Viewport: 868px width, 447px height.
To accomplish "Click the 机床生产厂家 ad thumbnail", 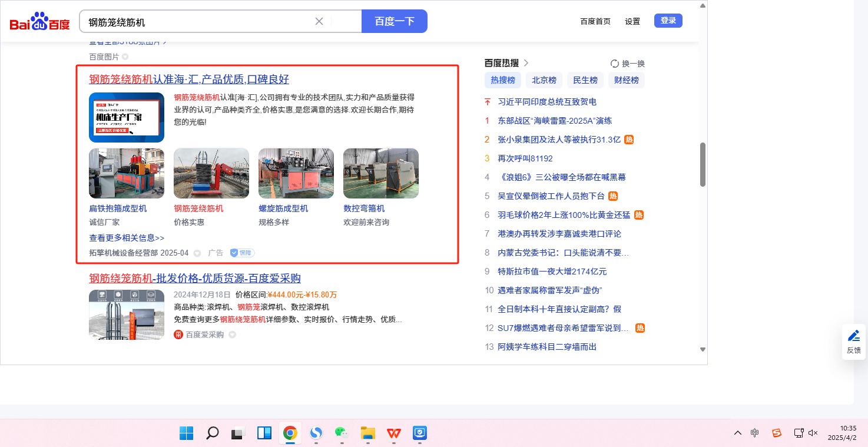I will pyautogui.click(x=127, y=117).
